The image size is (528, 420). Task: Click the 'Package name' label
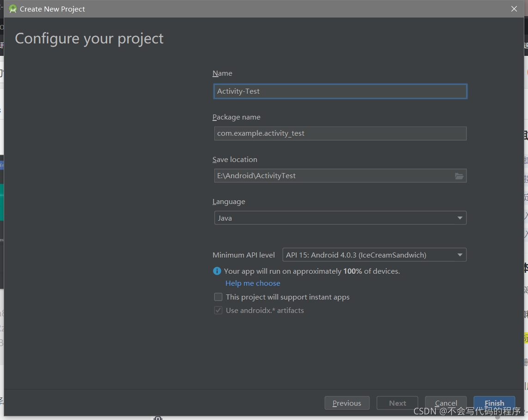click(x=237, y=117)
